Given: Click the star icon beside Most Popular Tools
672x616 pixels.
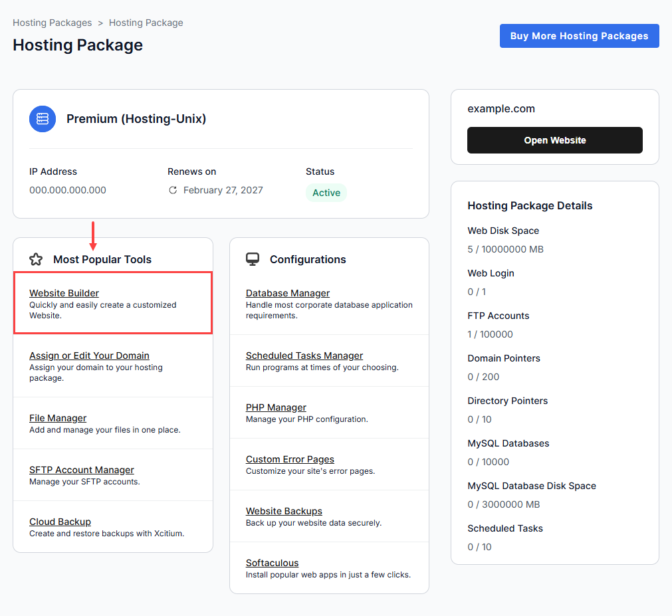Looking at the screenshot, I should pyautogui.click(x=36, y=259).
